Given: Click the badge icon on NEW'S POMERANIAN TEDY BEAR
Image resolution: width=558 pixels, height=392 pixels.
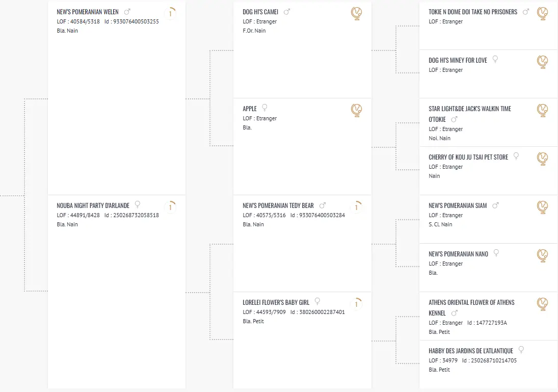Looking at the screenshot, I should coord(356,207).
